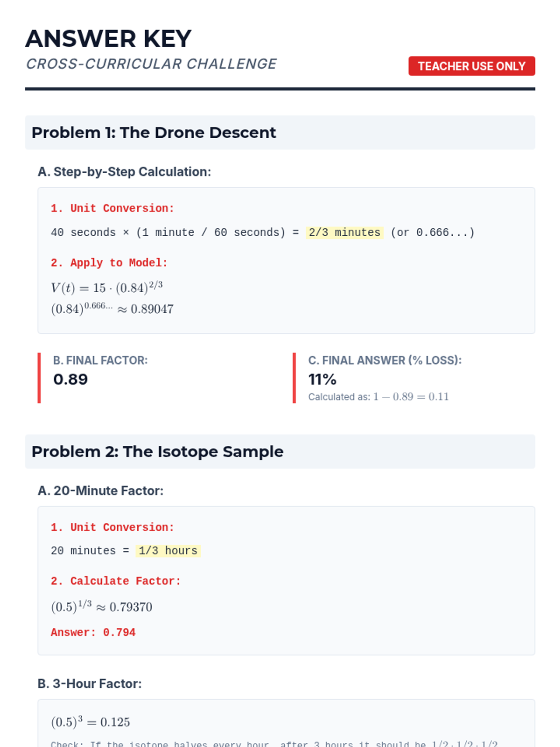Click the Cross-Curricular Challenge subtitle

(x=151, y=64)
